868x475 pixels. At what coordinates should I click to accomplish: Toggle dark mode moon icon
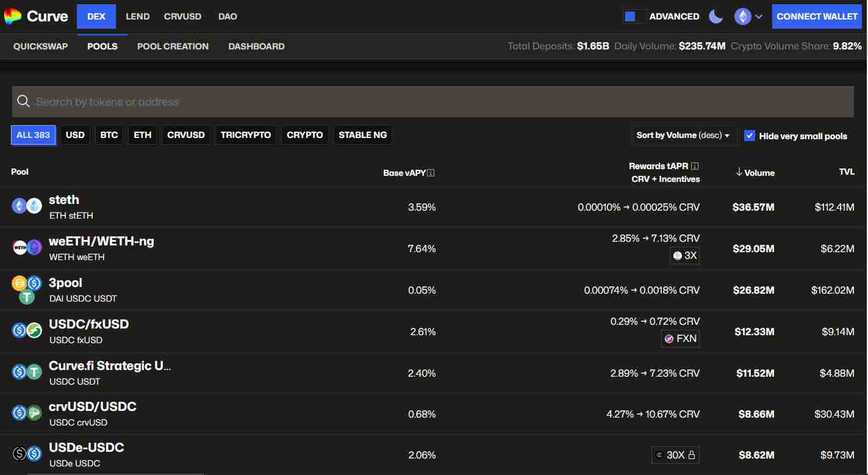tap(716, 16)
